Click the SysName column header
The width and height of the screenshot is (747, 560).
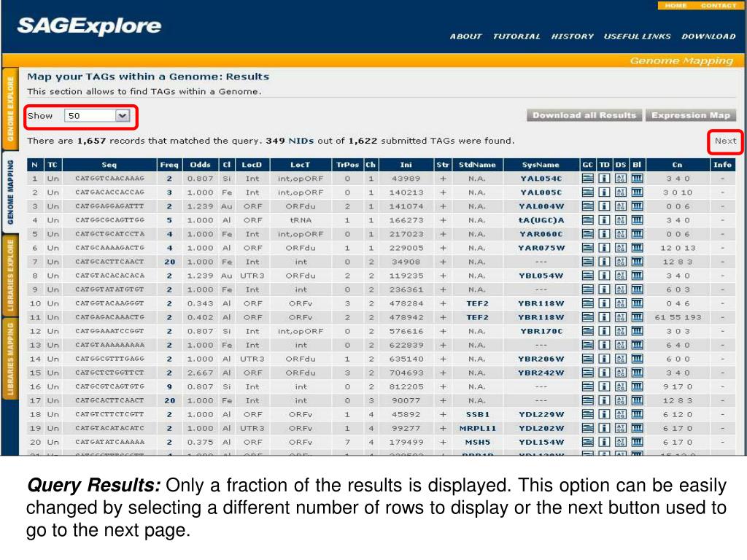[x=541, y=165]
